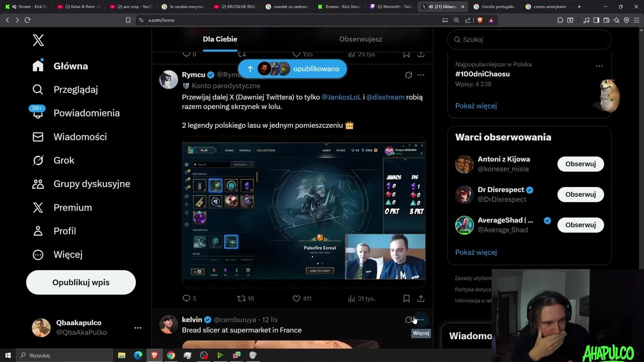Image resolution: width=644 pixels, height=362 pixels.
Task: Go to Główna home in sidebar
Action: point(60,66)
